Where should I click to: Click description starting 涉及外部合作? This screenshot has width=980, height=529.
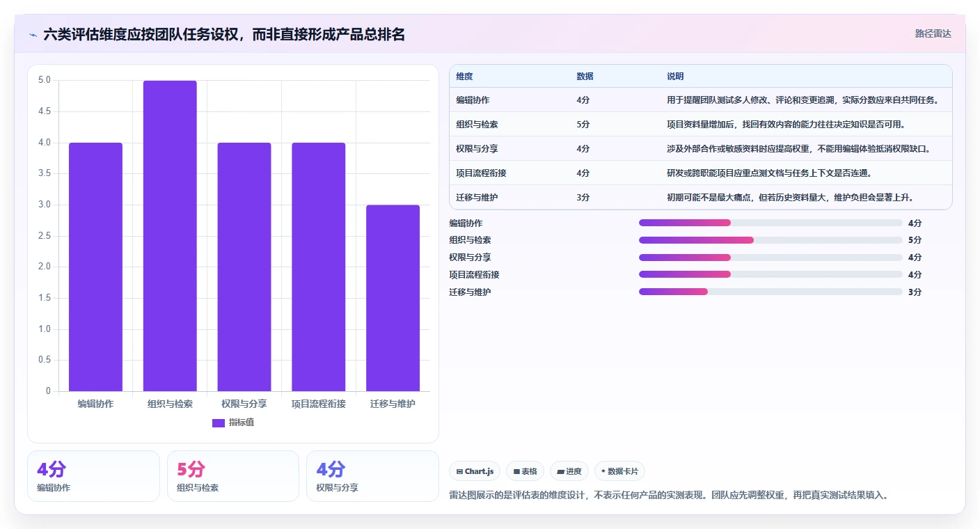pyautogui.click(x=798, y=149)
